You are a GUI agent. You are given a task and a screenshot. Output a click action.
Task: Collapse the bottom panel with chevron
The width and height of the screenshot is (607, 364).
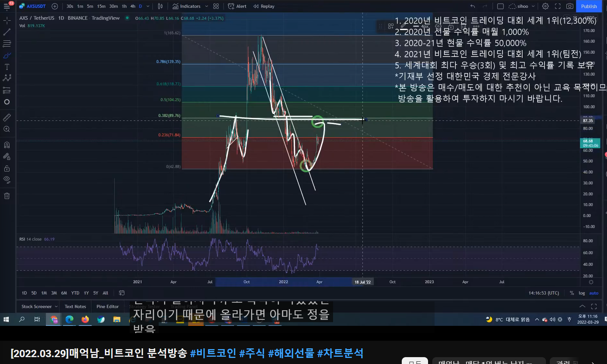[x=582, y=306]
